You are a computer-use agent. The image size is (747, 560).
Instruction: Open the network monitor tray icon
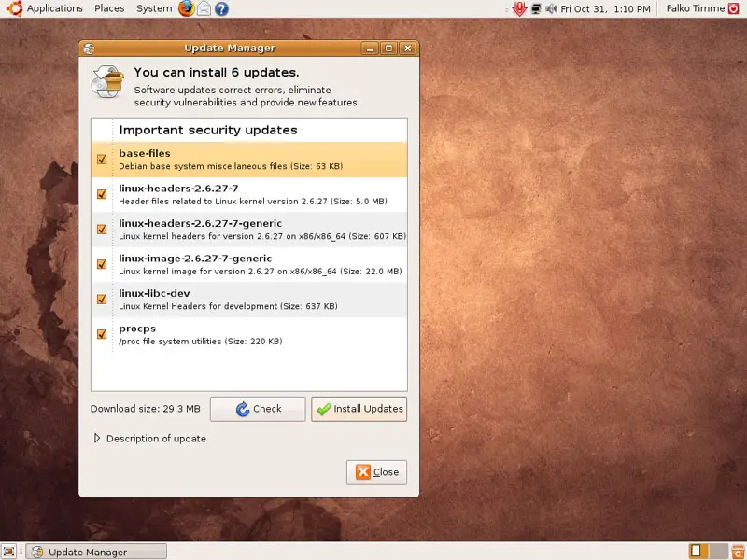click(x=536, y=8)
